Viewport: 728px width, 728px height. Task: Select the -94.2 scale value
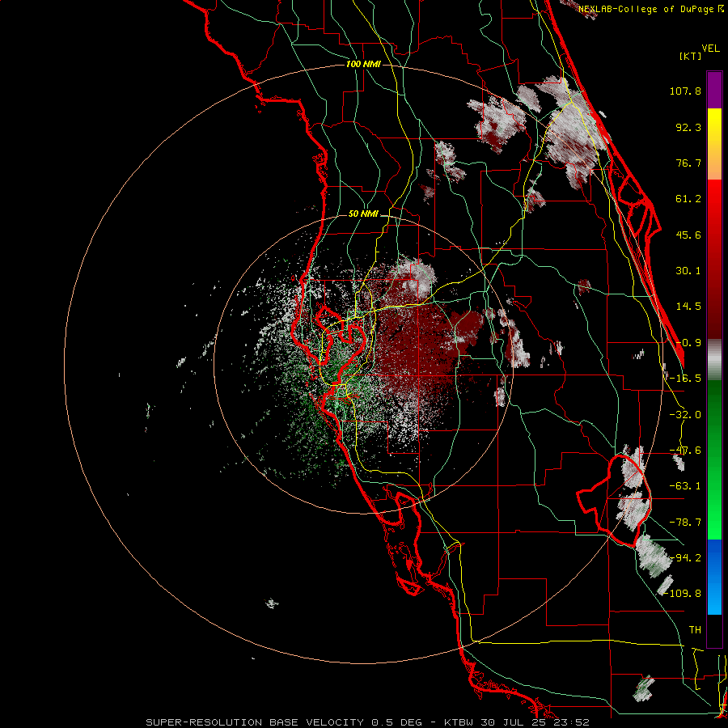(x=685, y=558)
